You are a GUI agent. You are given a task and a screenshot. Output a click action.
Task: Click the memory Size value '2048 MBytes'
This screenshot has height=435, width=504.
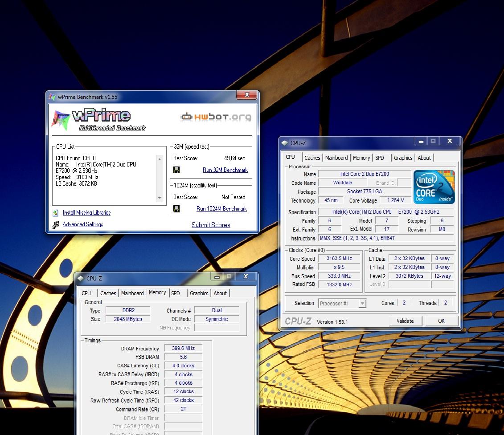click(128, 319)
